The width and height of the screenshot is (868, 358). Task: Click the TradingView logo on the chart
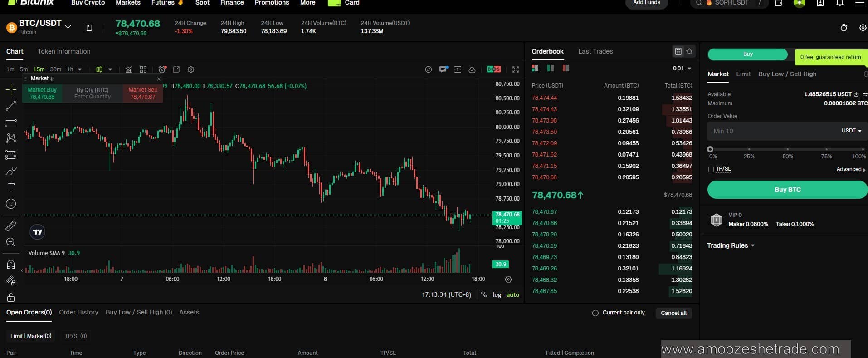pos(38,232)
